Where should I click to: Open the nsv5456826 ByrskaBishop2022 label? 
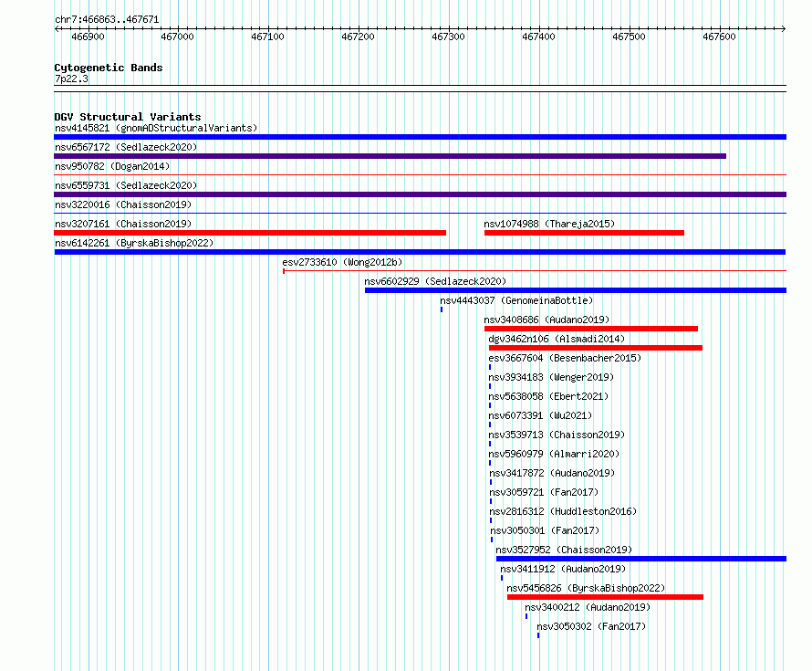(586, 588)
